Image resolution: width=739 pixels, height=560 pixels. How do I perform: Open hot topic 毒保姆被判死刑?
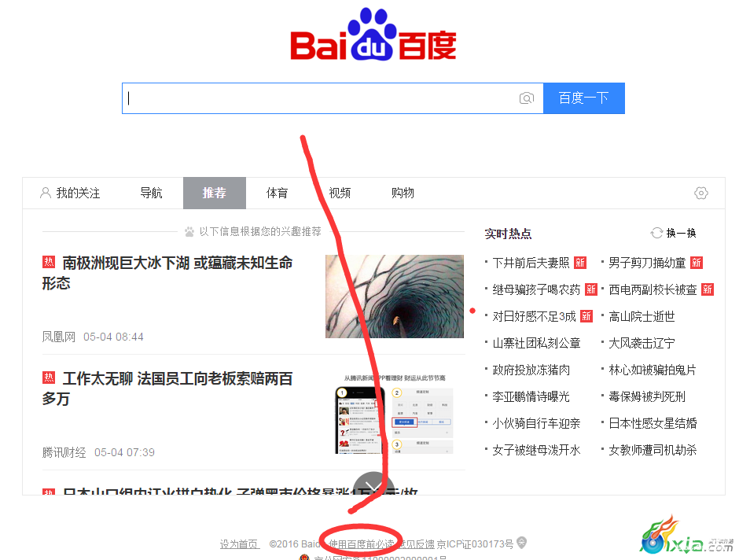click(647, 397)
